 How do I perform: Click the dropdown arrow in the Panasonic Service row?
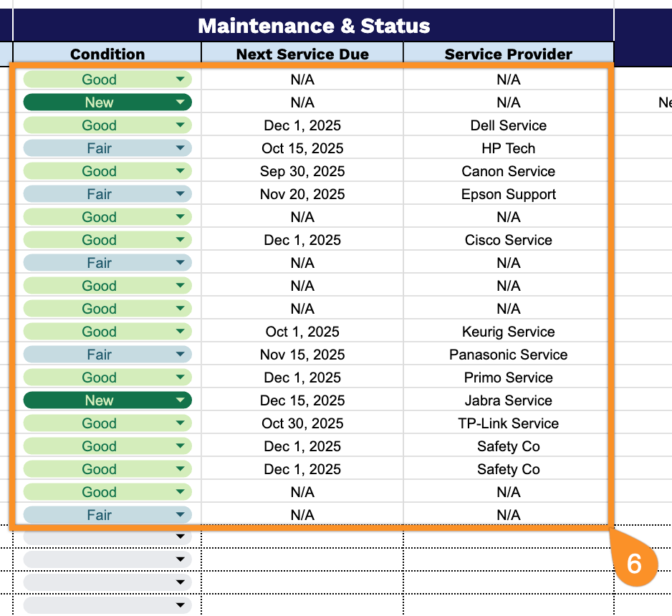[180, 355]
